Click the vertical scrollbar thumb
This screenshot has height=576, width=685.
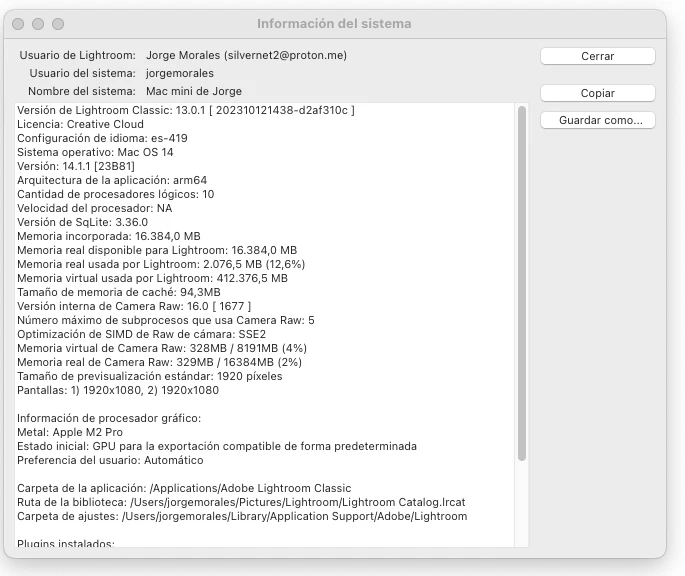tap(522, 283)
